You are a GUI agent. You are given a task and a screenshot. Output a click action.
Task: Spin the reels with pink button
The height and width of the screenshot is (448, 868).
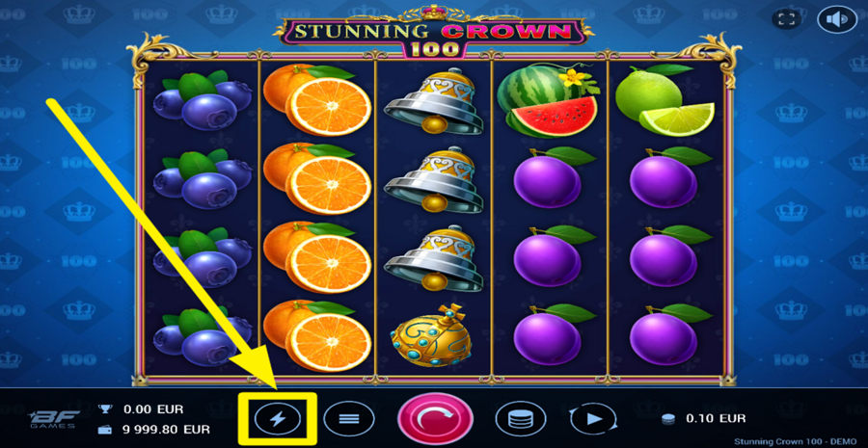point(435,420)
